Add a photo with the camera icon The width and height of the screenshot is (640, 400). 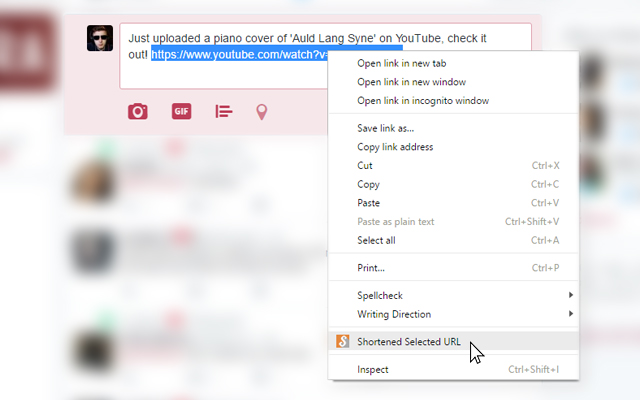pos(138,111)
